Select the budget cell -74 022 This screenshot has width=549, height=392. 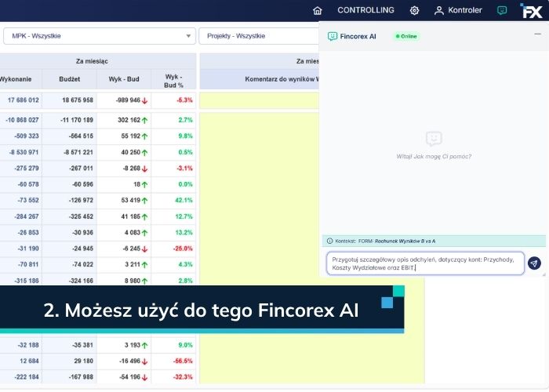tap(70, 265)
